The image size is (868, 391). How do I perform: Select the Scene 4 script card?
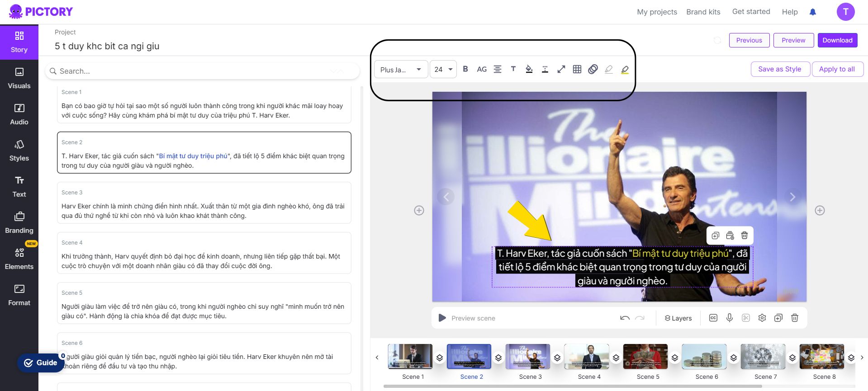204,253
